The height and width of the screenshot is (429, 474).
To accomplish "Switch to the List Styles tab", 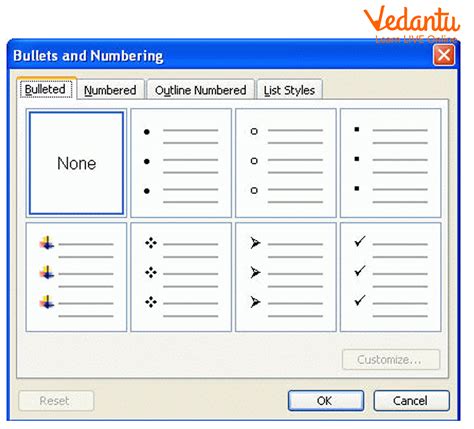I will point(289,90).
